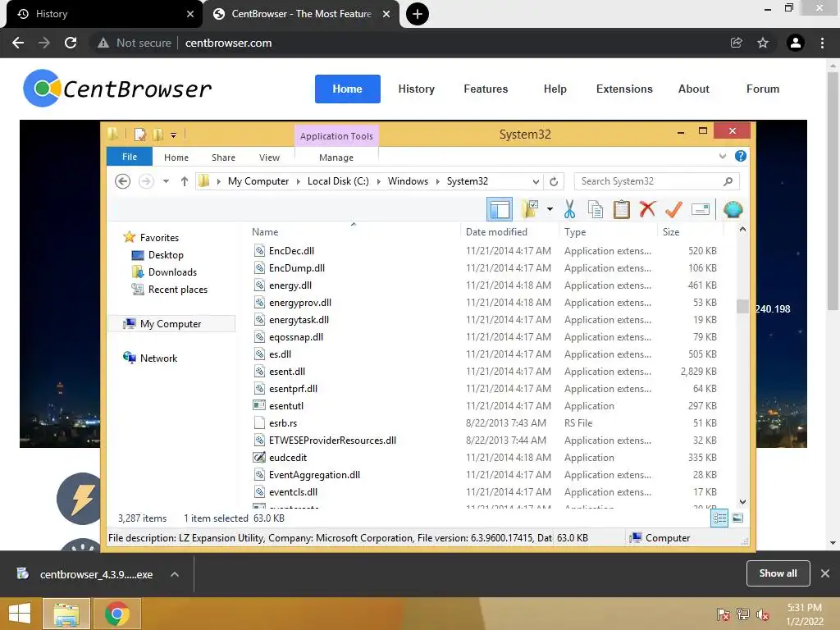Image resolution: width=840 pixels, height=630 pixels.
Task: Click the Windows breadcrumb segment
Action: (x=408, y=181)
